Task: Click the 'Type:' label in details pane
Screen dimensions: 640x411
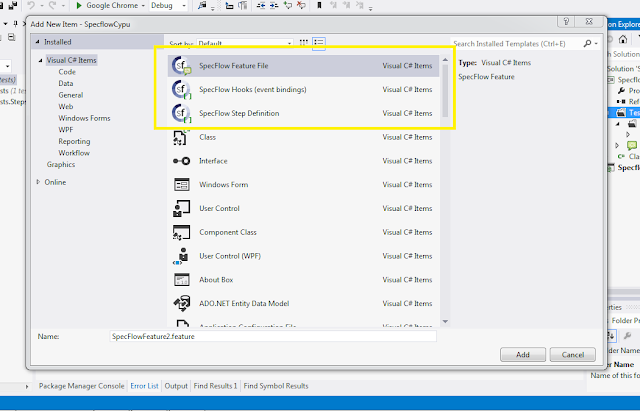Action: pos(467,63)
